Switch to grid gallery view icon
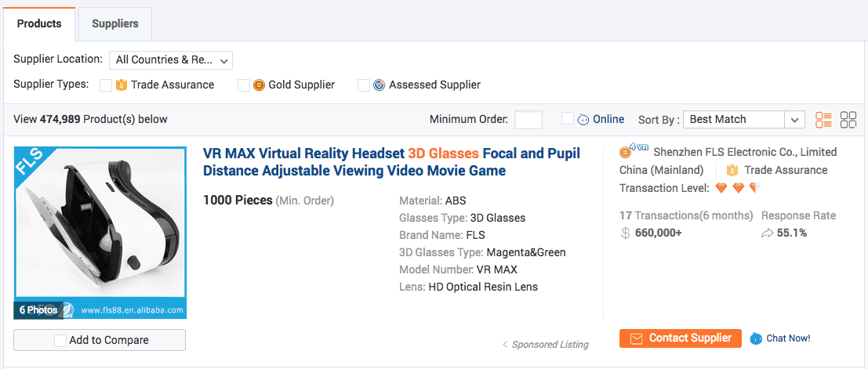The height and width of the screenshot is (369, 868). point(848,120)
